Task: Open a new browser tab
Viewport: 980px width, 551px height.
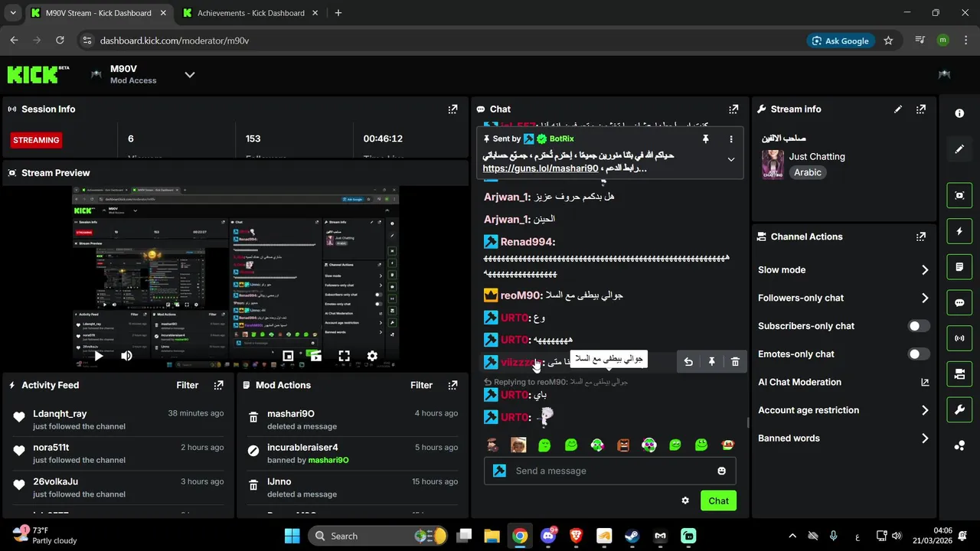Action: click(338, 13)
